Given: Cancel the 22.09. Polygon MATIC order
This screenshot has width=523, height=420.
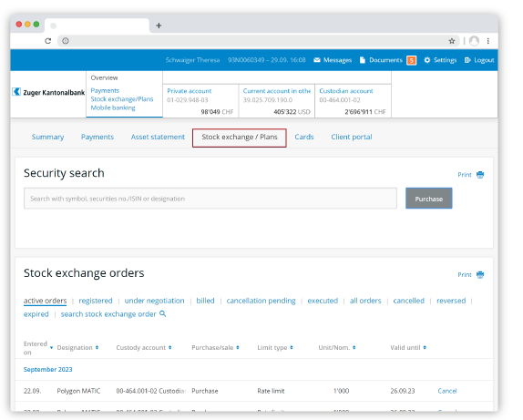Looking at the screenshot, I should (x=447, y=391).
